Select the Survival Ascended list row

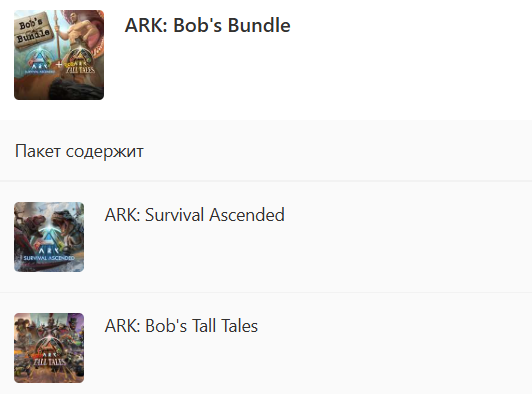pyautogui.click(x=266, y=237)
